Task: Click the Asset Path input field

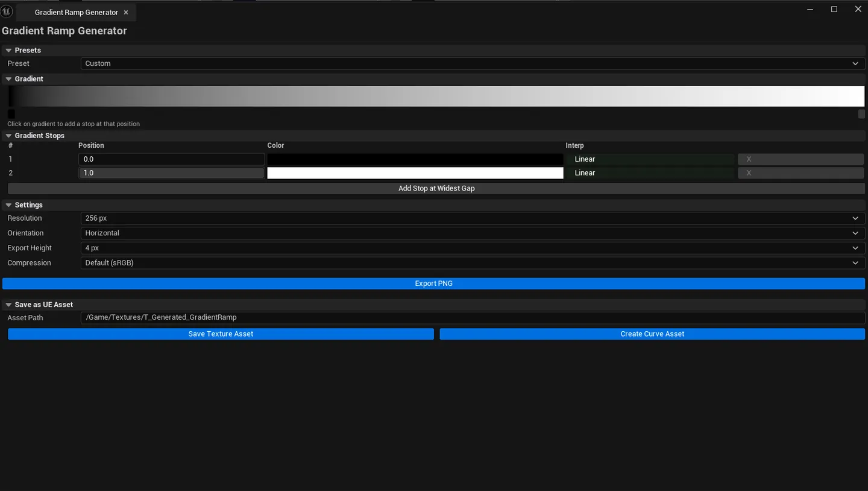Action: tap(473, 318)
